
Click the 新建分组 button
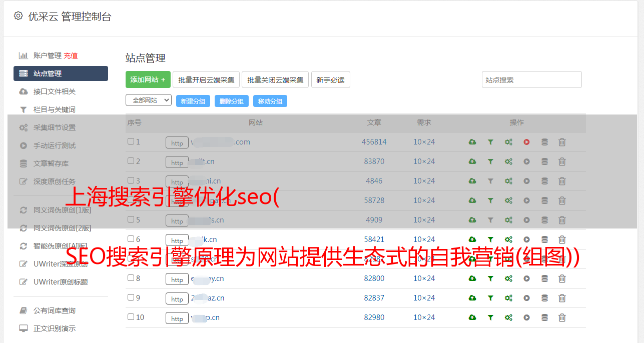[x=193, y=101]
